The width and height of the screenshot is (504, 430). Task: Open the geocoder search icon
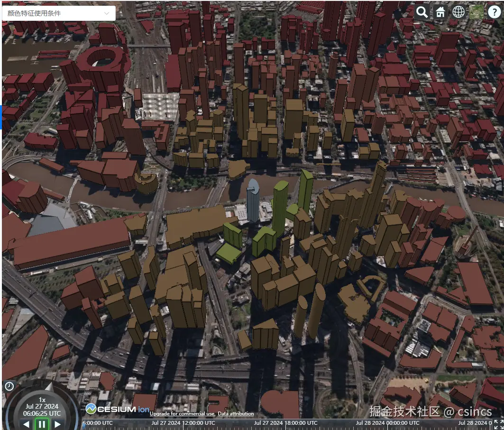(x=422, y=12)
